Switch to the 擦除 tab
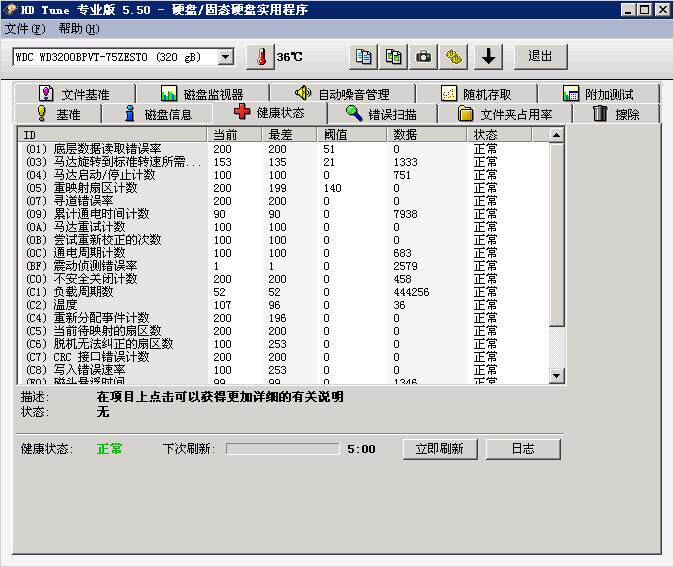 tap(616, 114)
